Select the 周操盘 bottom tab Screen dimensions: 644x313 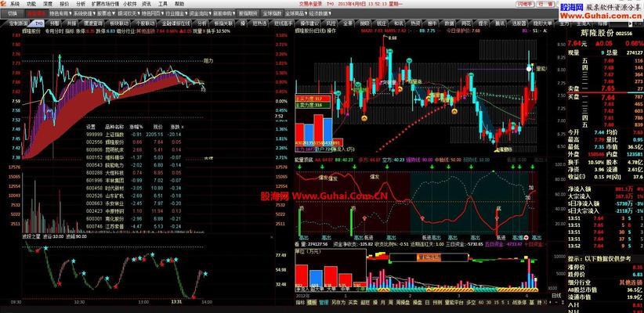point(403,302)
